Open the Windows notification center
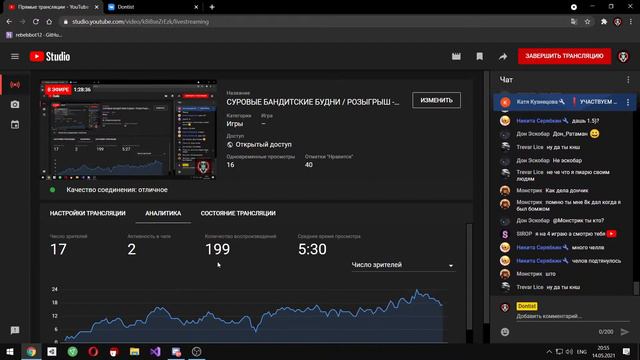 pyautogui.click(x=627, y=351)
